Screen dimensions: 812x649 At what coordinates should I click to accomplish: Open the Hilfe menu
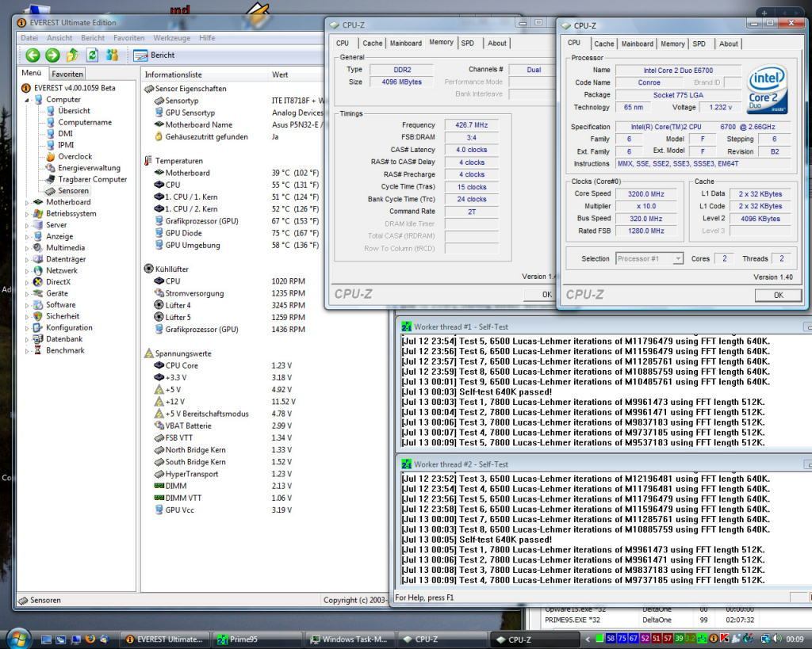[207, 38]
